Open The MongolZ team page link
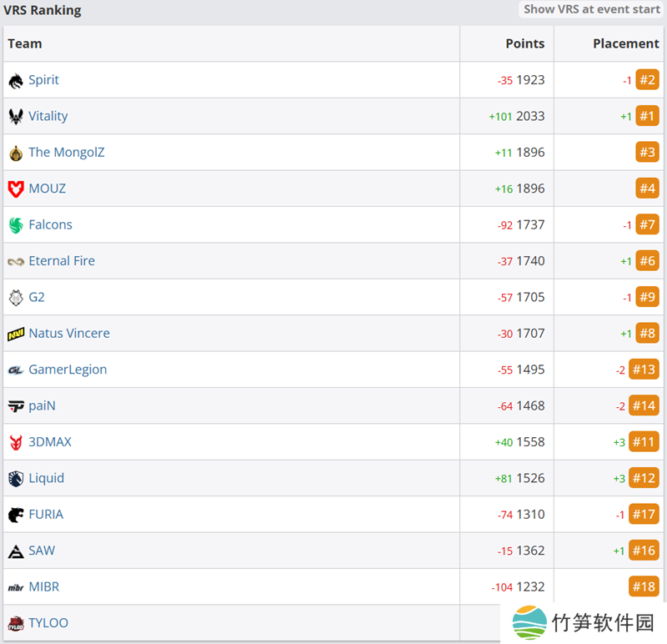The image size is (667, 644). pyautogui.click(x=66, y=153)
